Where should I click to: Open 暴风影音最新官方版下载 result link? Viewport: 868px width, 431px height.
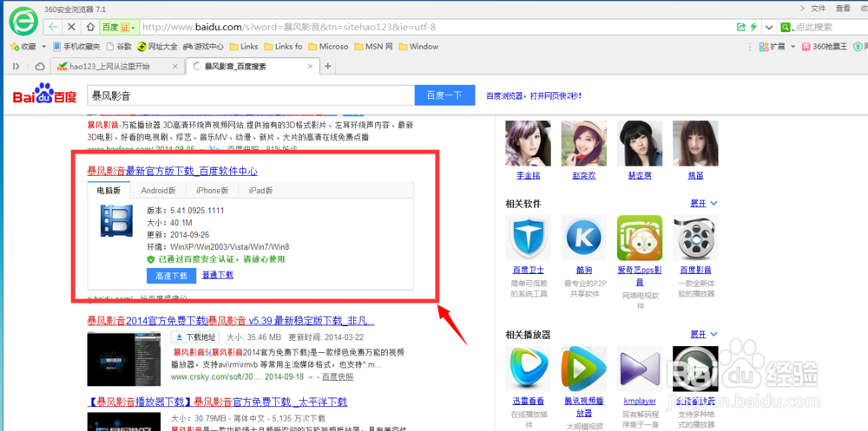172,171
